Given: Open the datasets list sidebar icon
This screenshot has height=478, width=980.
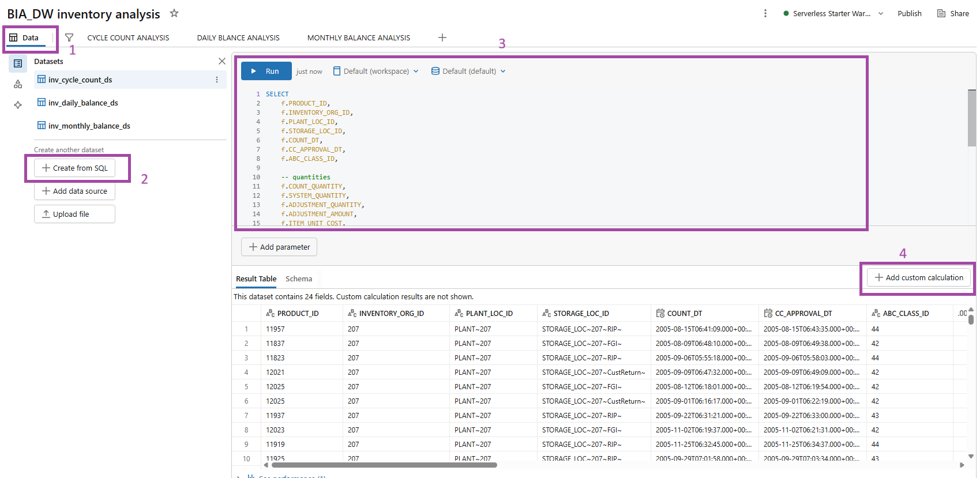Looking at the screenshot, I should (18, 63).
